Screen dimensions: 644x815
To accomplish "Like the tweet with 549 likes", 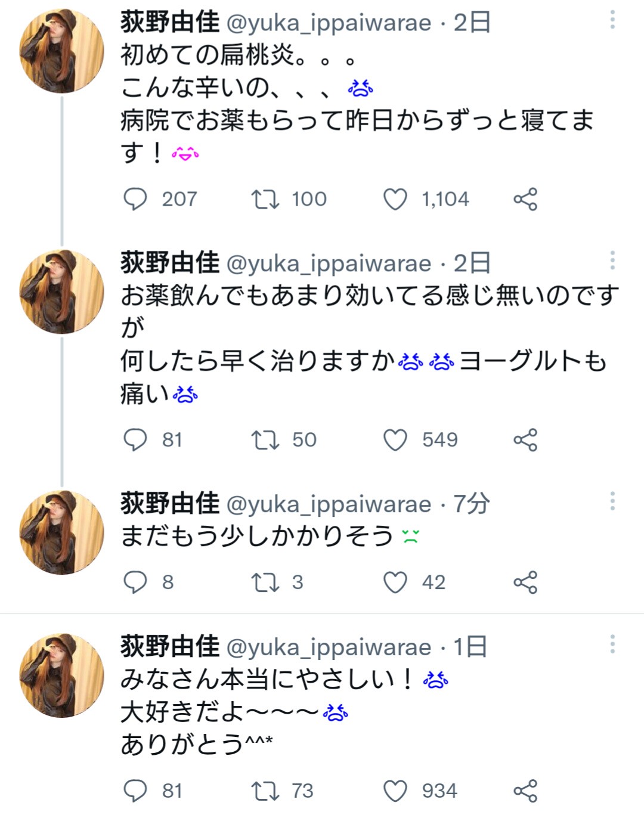I will (x=395, y=440).
